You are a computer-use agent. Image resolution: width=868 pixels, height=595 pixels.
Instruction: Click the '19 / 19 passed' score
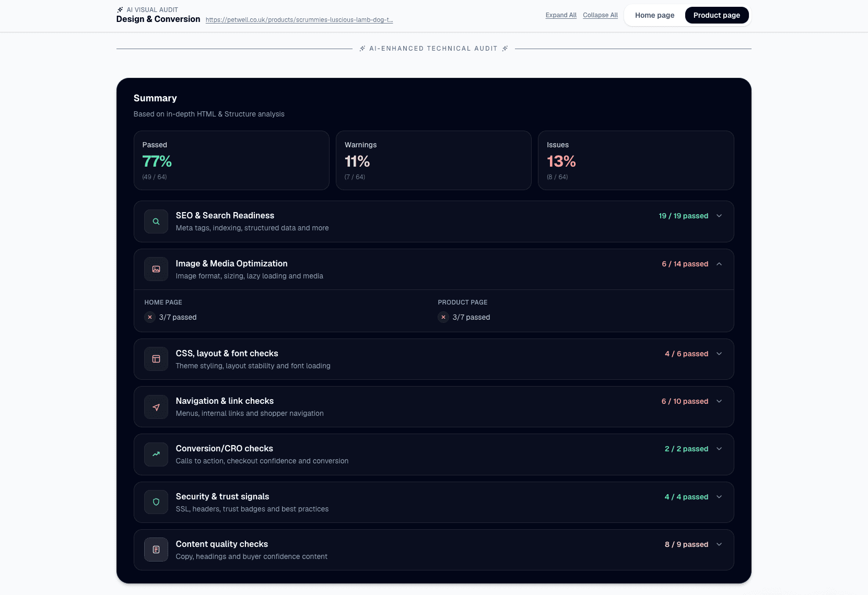683,216
